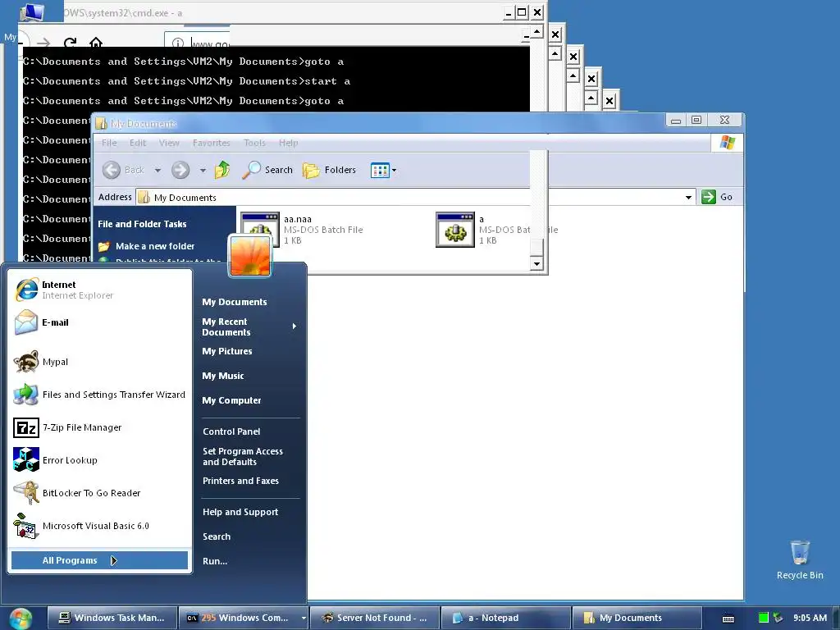Image resolution: width=840 pixels, height=630 pixels.
Task: Open Forward history dropdown arrow
Action: pyautogui.click(x=203, y=171)
